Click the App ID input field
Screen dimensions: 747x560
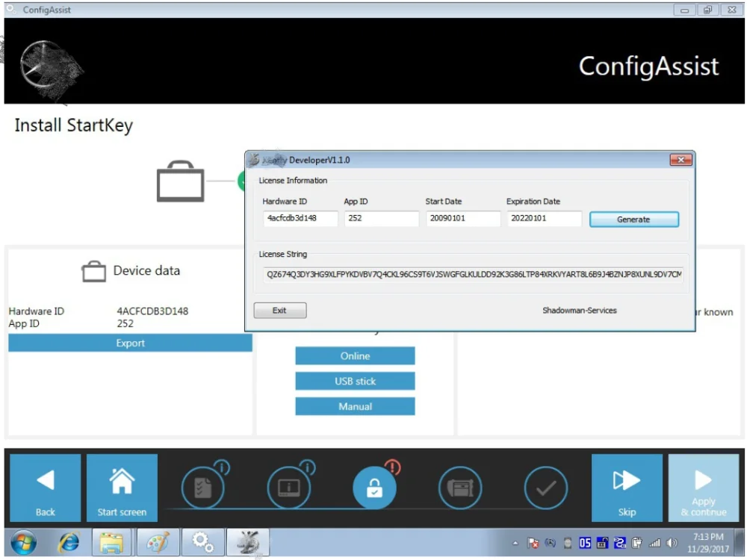click(x=382, y=219)
